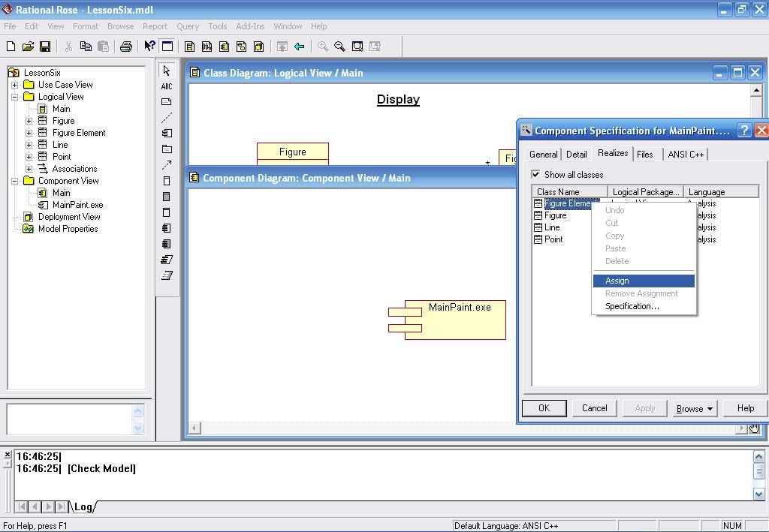Click the OK button in Component Specification
This screenshot has height=532, width=769.
click(544, 408)
